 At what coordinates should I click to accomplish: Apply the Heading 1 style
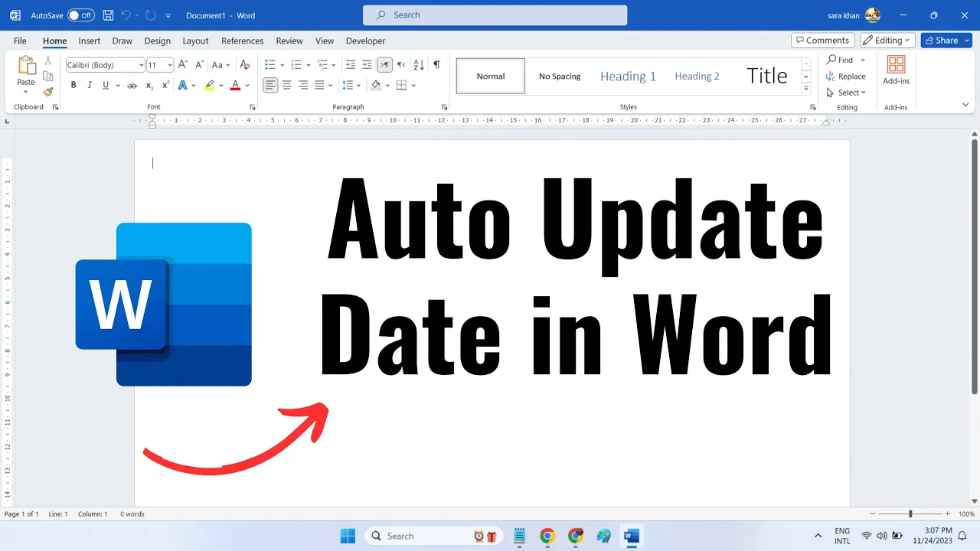629,76
